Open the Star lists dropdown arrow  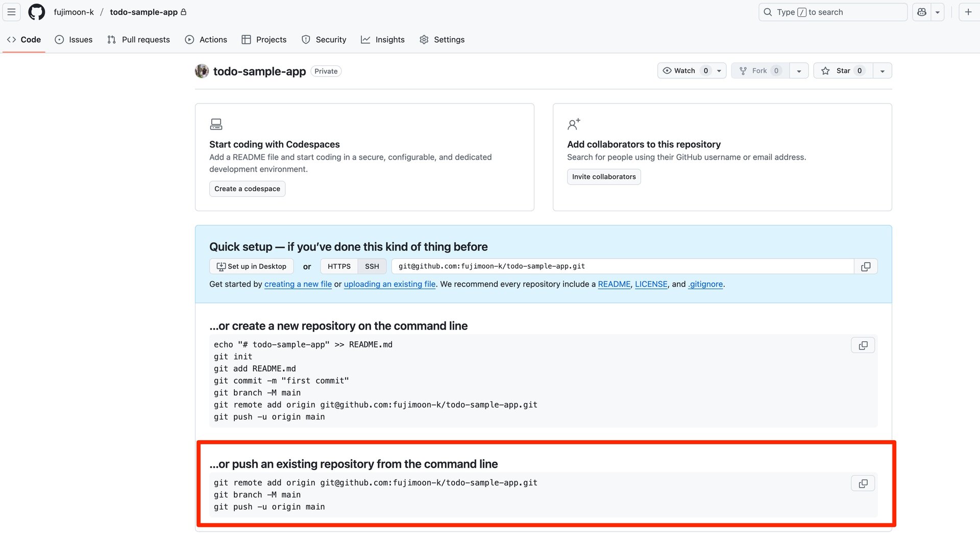coord(883,71)
